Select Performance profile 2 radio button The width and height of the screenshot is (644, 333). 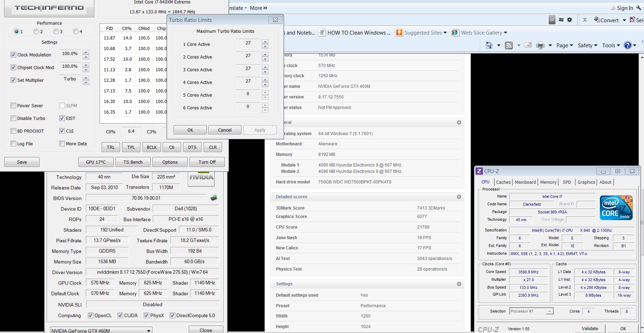tap(36, 31)
